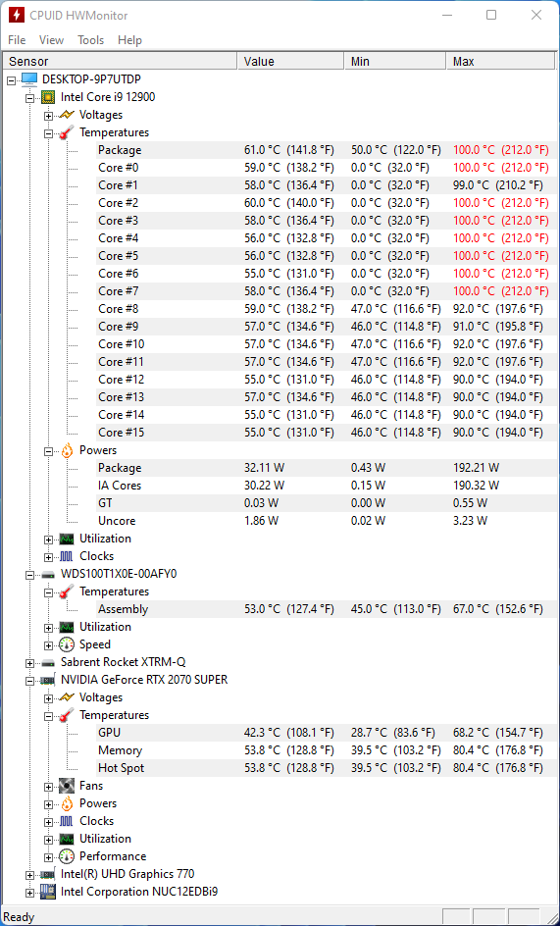Click the HWMonitor app icon in title bar
The width and height of the screenshot is (560, 926).
coord(16,16)
